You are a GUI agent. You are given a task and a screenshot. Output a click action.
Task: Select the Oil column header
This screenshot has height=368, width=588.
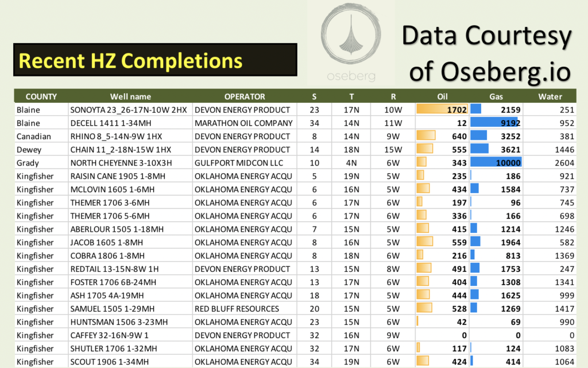(x=443, y=97)
